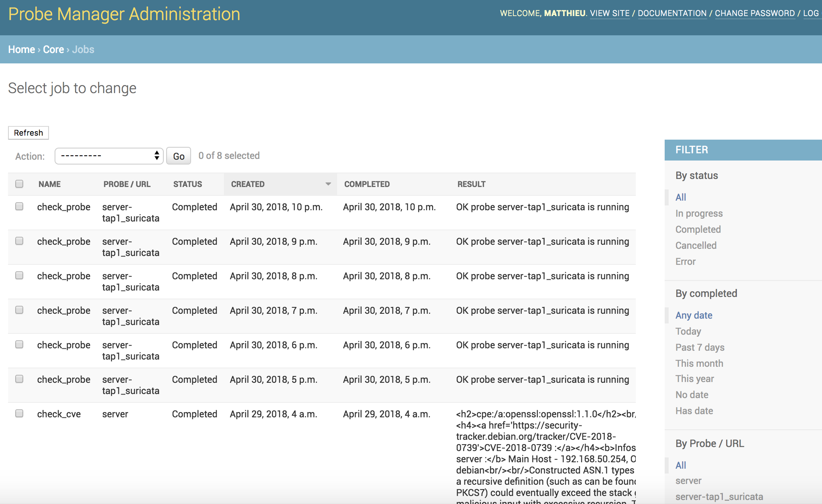The width and height of the screenshot is (822, 504).
Task: Go to Home breadcrumb
Action: (x=22, y=49)
